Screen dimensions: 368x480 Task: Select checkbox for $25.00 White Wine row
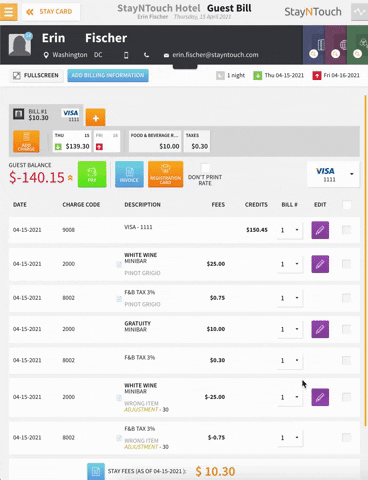point(347,264)
